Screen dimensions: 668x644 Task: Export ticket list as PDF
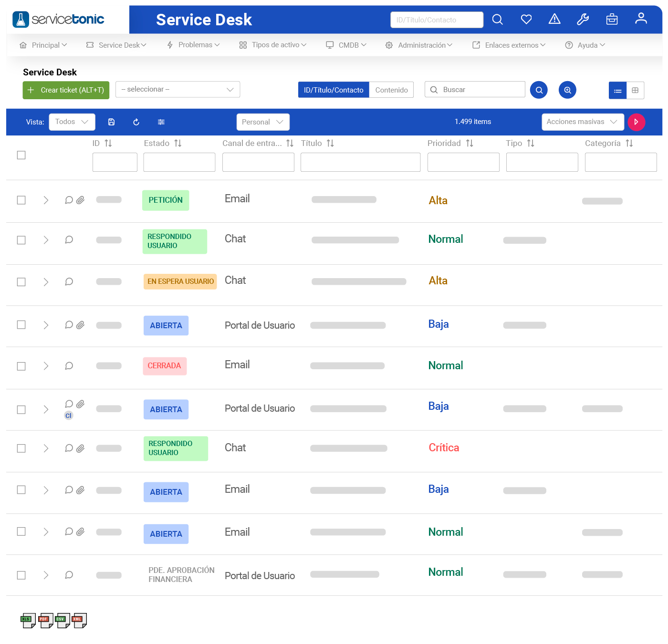tap(46, 620)
